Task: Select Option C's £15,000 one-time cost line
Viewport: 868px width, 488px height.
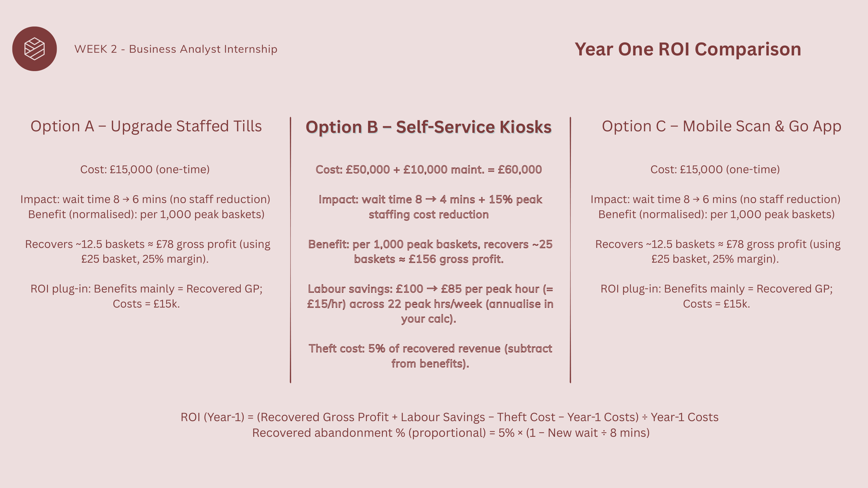Action: [x=715, y=169]
